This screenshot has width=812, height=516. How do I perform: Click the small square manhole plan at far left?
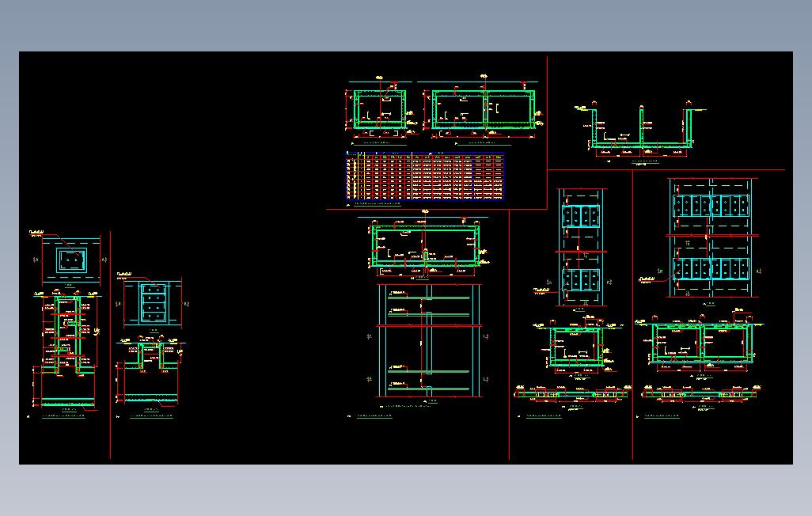71,260
